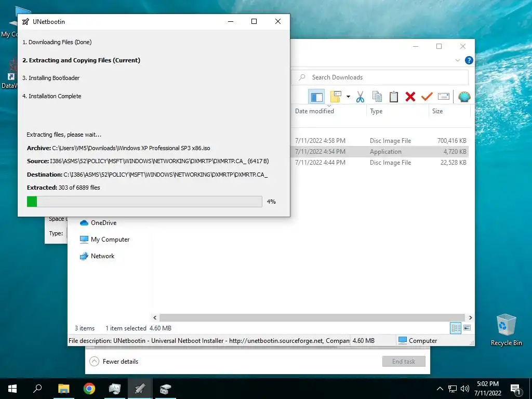Open File Explorer from the taskbar
The height and width of the screenshot is (399, 532).
63,389
